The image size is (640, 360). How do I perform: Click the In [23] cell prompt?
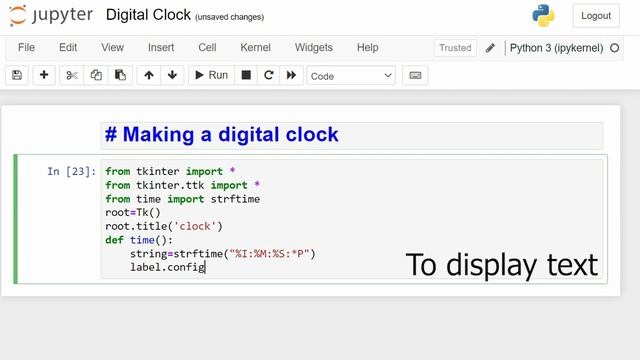pyautogui.click(x=71, y=171)
